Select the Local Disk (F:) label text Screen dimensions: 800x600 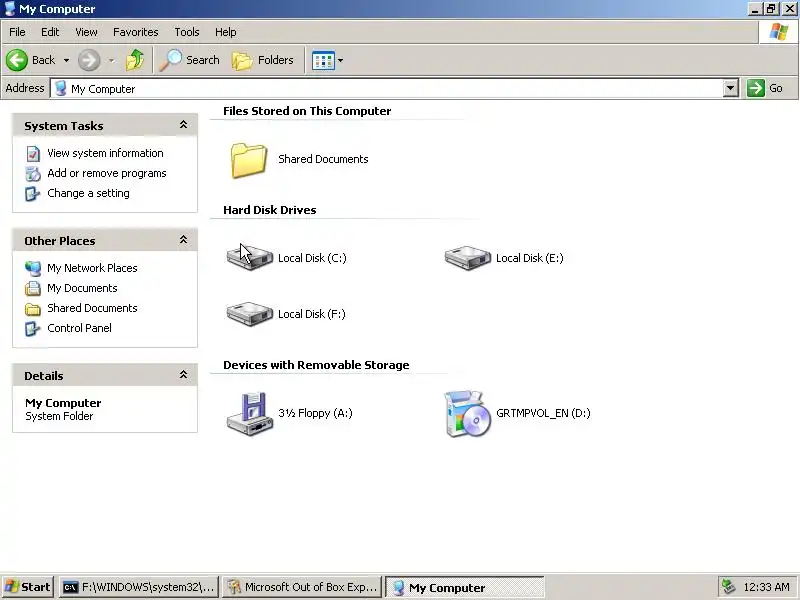point(312,314)
